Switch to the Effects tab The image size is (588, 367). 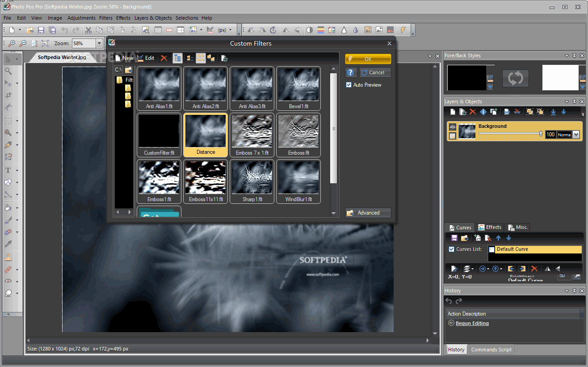[490, 227]
